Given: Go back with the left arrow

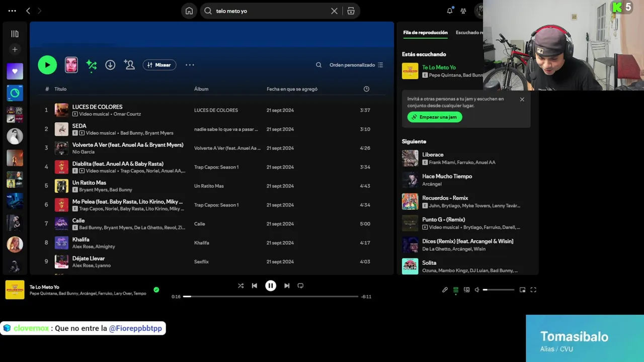Looking at the screenshot, I should [x=28, y=11].
